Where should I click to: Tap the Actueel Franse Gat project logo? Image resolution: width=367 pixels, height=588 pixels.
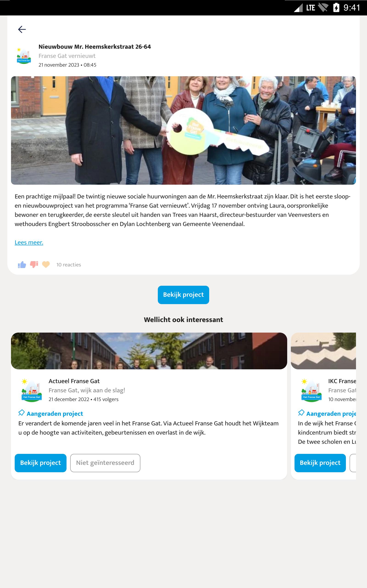tap(32, 390)
